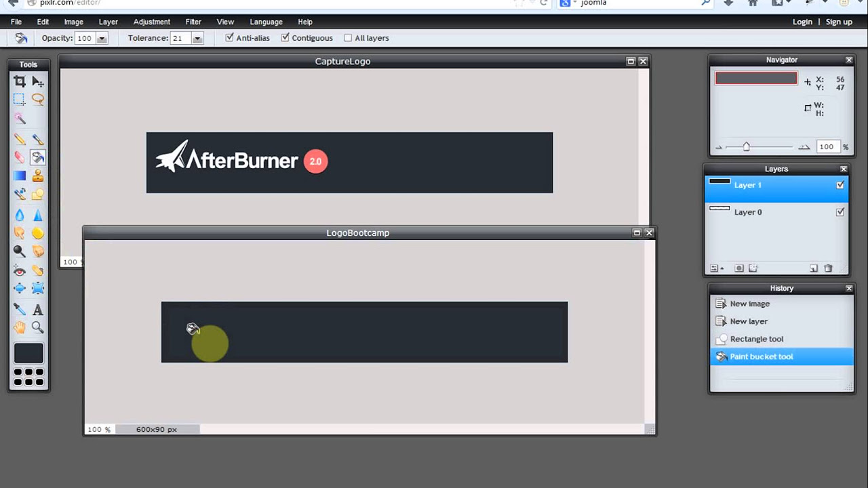The image size is (868, 488).
Task: Select the Lasso tool
Action: [x=38, y=100]
